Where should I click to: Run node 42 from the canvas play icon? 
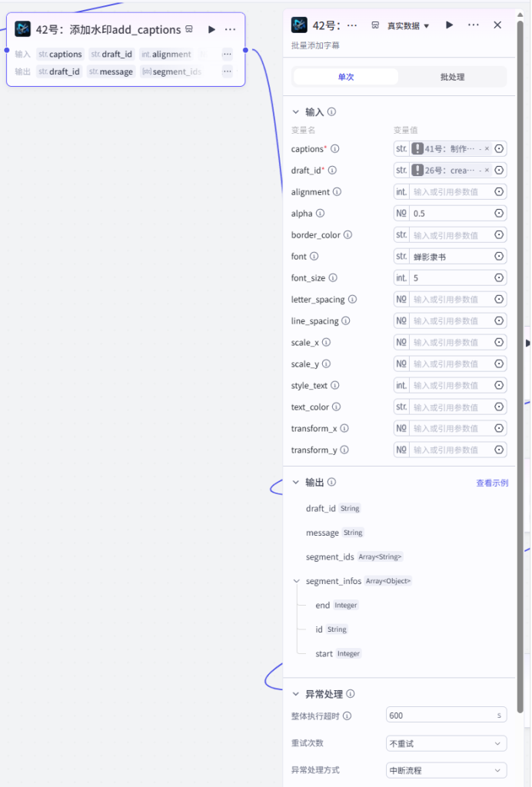coord(211,30)
